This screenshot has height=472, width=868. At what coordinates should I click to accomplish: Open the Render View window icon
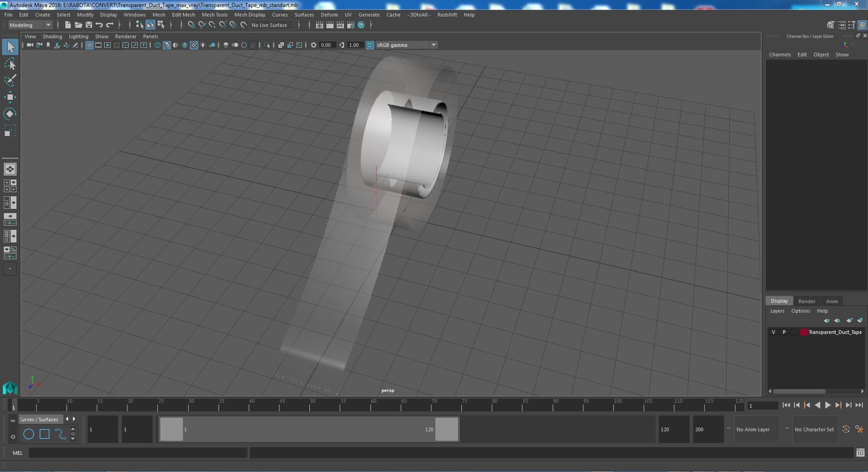click(x=319, y=25)
